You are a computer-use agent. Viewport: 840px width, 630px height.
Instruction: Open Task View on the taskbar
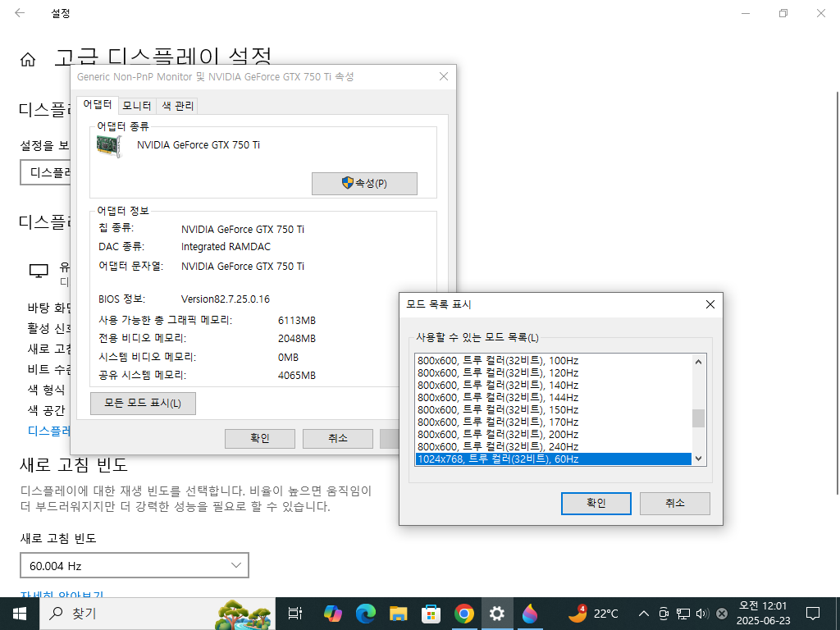(295, 614)
